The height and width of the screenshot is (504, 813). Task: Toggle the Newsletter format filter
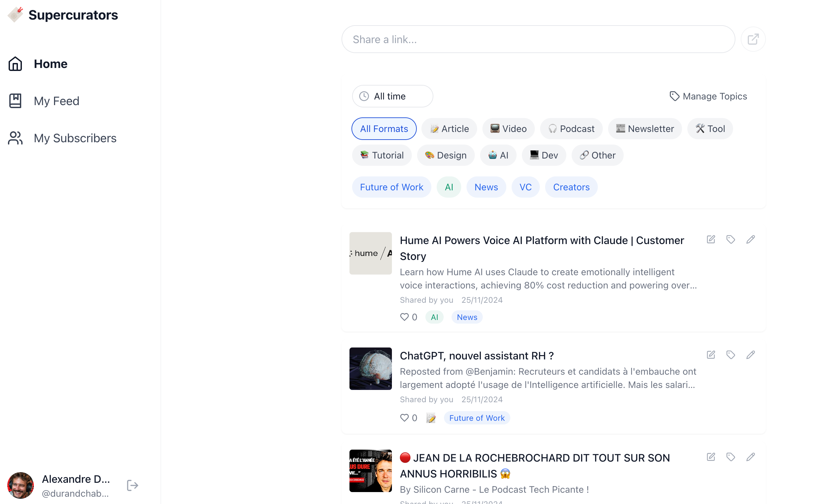click(644, 129)
